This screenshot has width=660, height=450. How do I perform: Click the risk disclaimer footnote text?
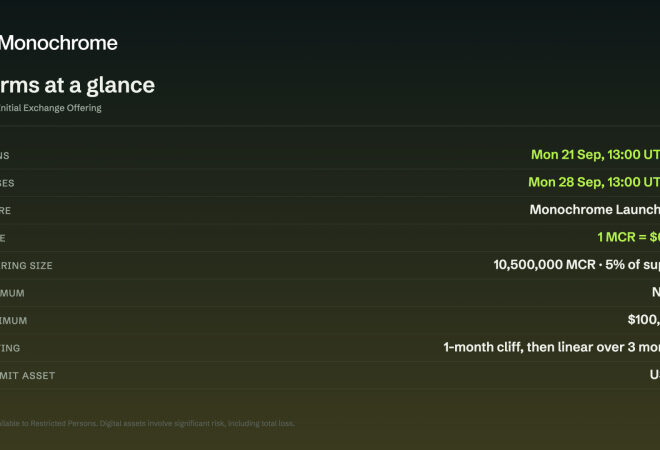tap(147, 423)
